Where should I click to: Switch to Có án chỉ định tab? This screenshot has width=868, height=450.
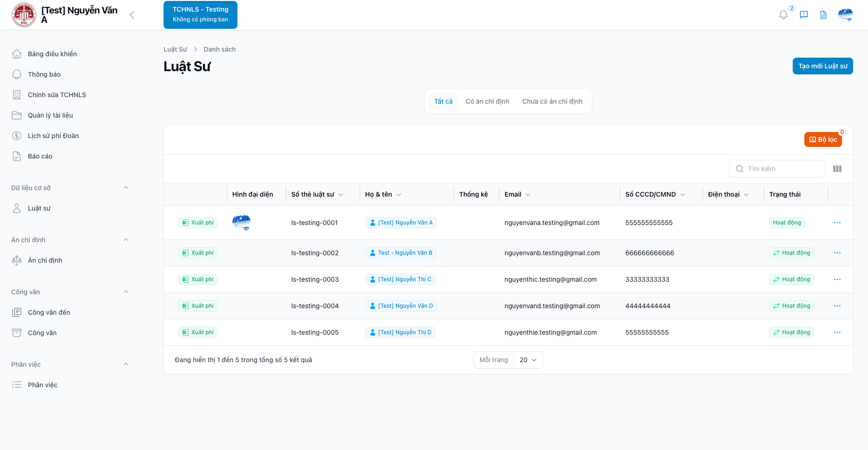click(487, 101)
